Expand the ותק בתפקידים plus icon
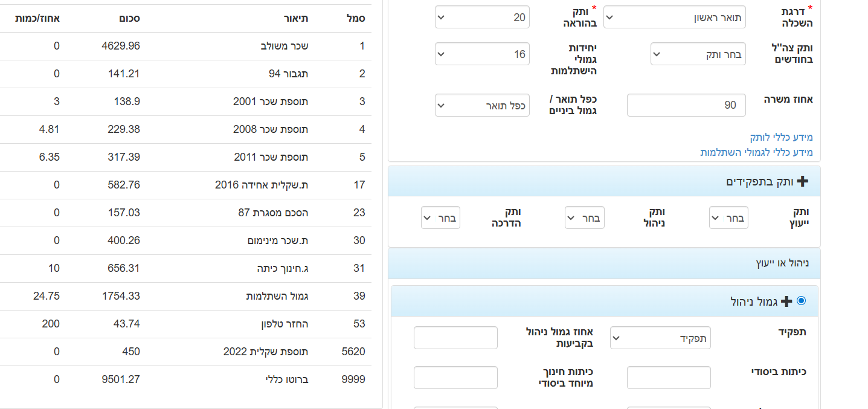This screenshot has height=409, width=868. 803,181
